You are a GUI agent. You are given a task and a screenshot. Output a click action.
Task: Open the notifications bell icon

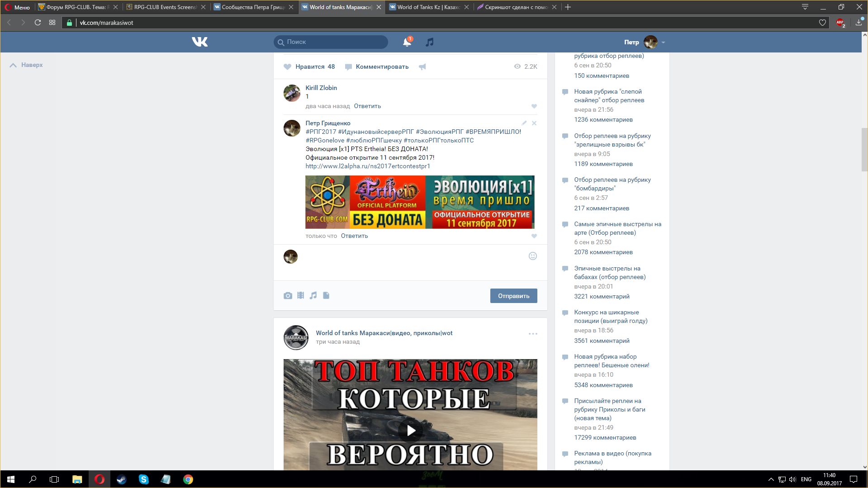pyautogui.click(x=407, y=42)
